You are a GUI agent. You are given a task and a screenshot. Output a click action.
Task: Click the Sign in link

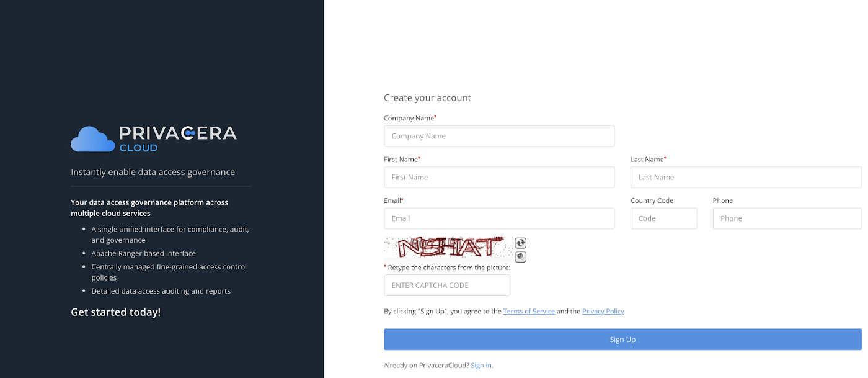tap(481, 365)
